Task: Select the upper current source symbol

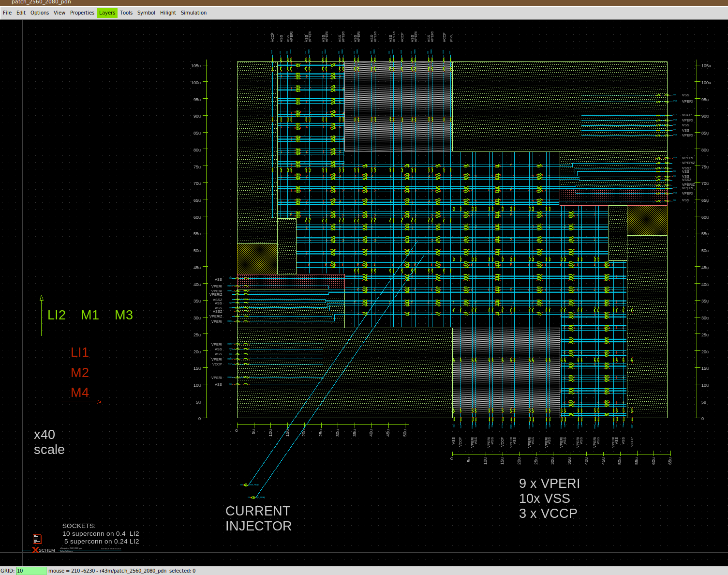Action: pyautogui.click(x=246, y=484)
